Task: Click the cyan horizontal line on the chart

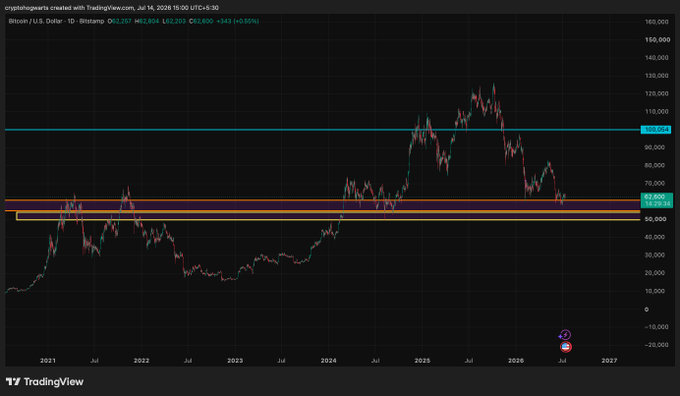Action: point(323,130)
